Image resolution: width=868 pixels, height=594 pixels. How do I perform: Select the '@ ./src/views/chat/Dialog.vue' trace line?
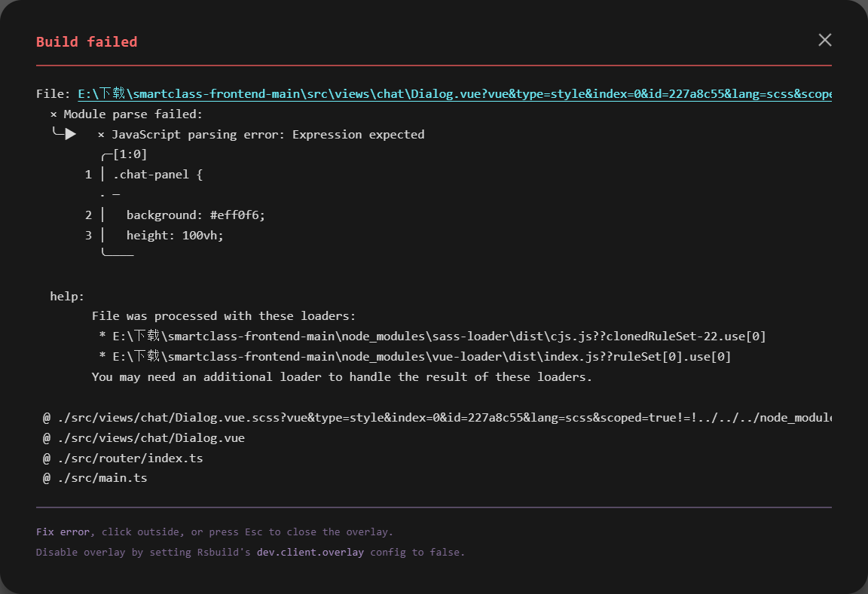click(144, 438)
